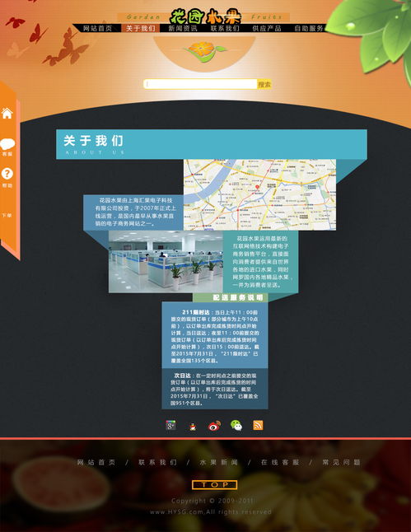Open the QQ penguin social icon

(x=193, y=426)
